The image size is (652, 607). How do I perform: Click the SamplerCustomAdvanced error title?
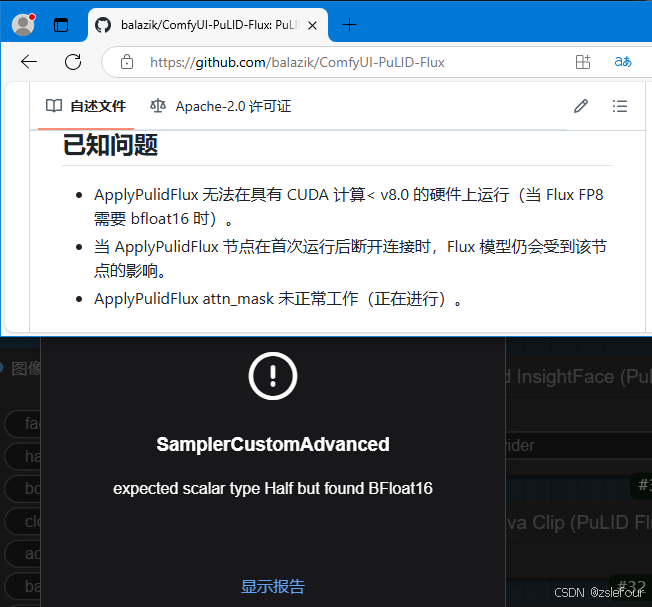[273, 444]
